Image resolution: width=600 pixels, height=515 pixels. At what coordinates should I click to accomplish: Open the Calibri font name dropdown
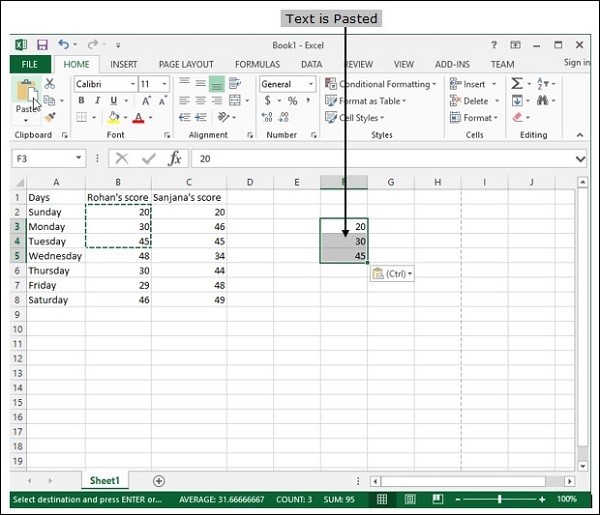[x=104, y=84]
